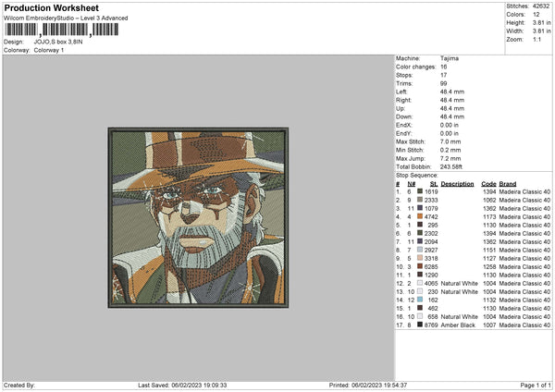Screen dimensions: 555x392
Task: Click 'Natural White' description in row 12
Action: click(460, 284)
